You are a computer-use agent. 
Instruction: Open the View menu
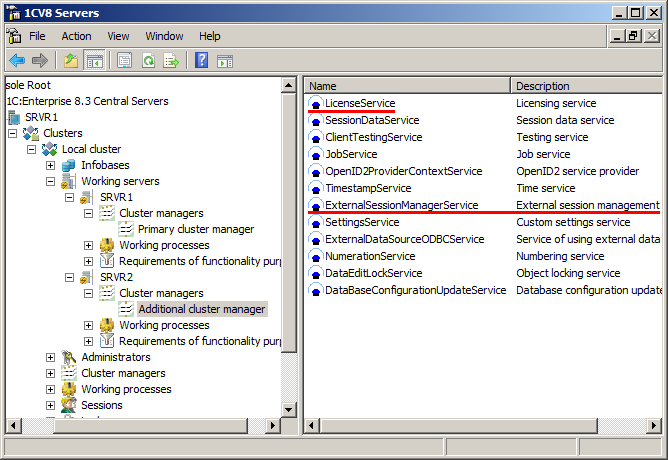(x=118, y=36)
